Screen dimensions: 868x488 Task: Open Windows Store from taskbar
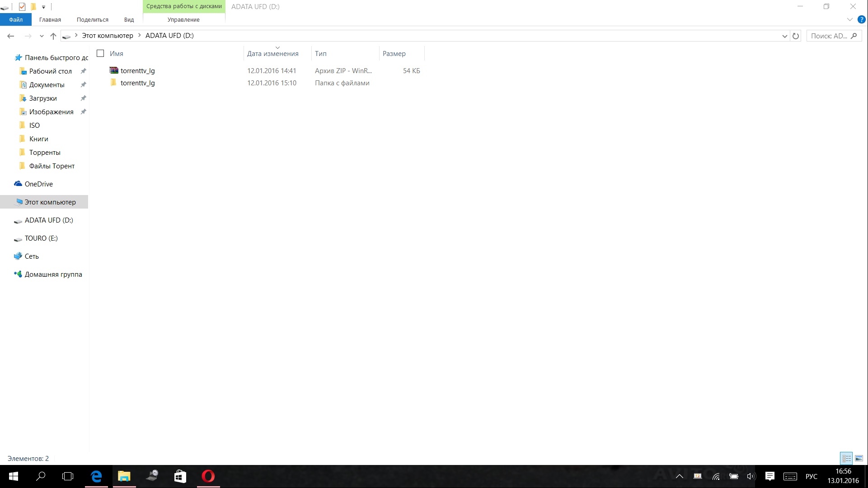180,476
